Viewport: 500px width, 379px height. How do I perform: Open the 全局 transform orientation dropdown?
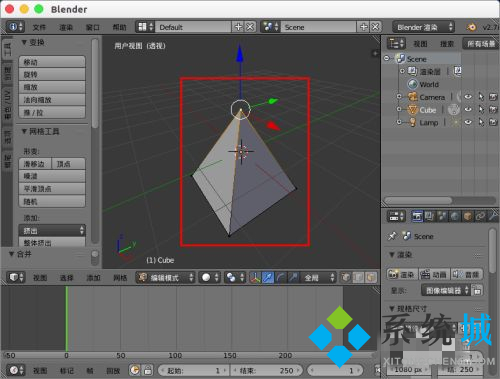pos(318,278)
